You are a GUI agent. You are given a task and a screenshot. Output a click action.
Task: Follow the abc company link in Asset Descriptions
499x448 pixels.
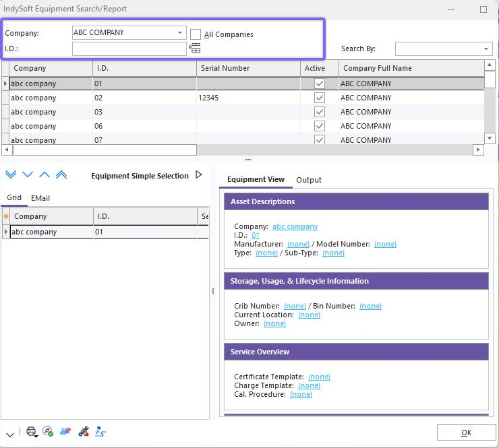[x=295, y=227]
